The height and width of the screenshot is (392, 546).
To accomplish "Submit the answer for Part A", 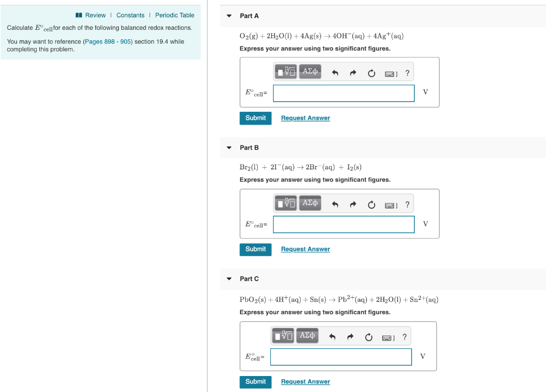I will pos(255,118).
